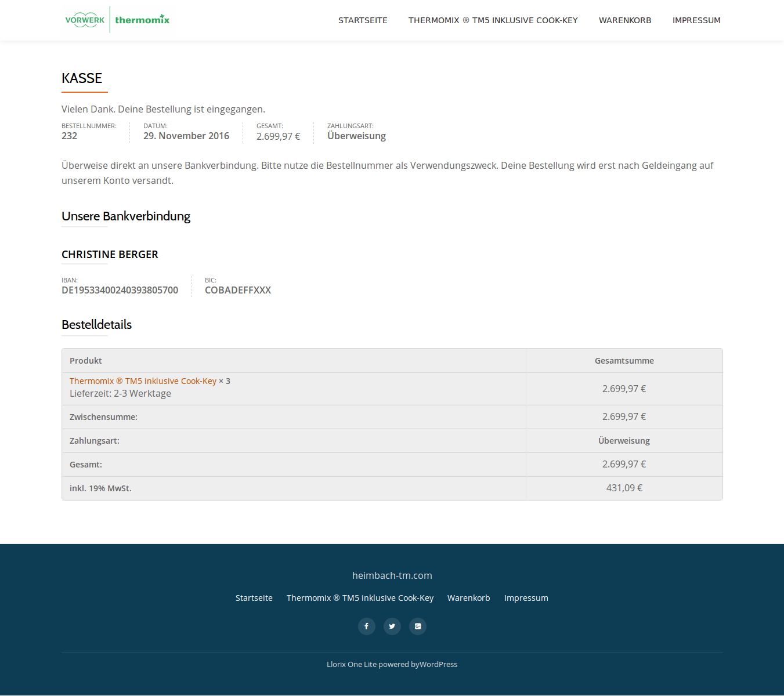Click Lieferzeit: 2-3 Werktage text
784x696 pixels.
[x=120, y=393]
